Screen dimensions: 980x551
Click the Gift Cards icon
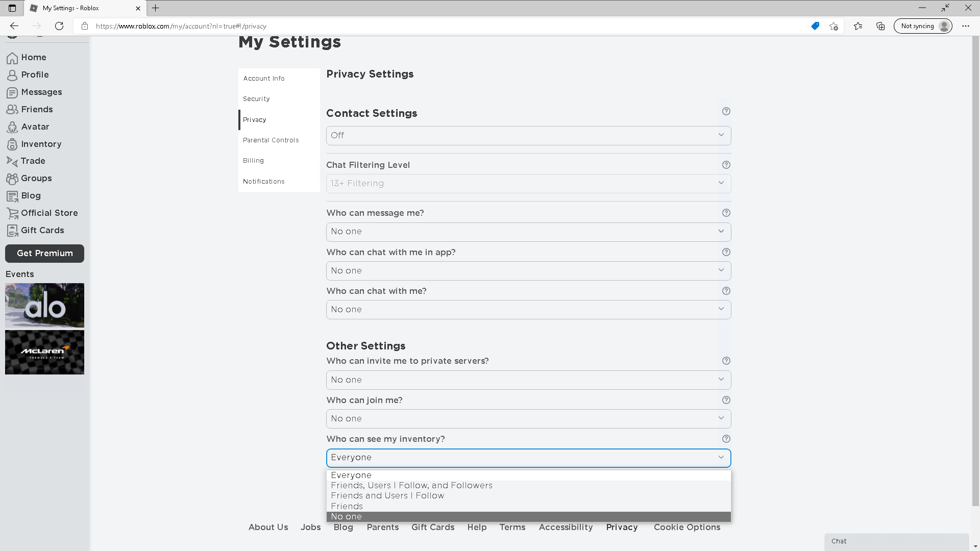coord(12,231)
